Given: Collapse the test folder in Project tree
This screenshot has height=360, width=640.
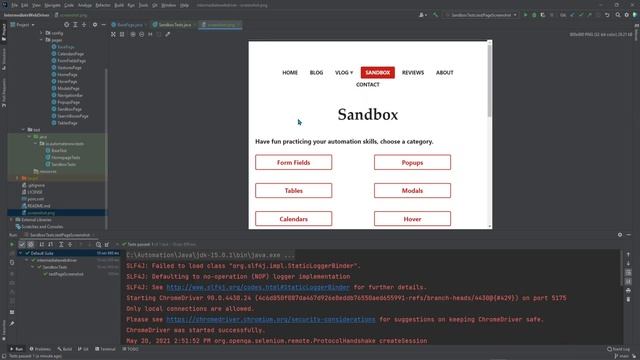Looking at the screenshot, I should point(23,129).
